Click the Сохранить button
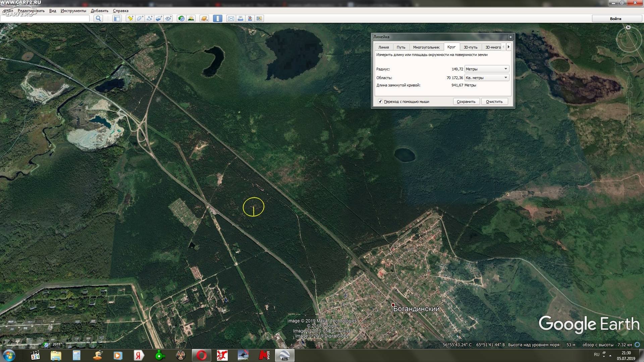Viewport: 644px width, 362px height. coord(466,102)
